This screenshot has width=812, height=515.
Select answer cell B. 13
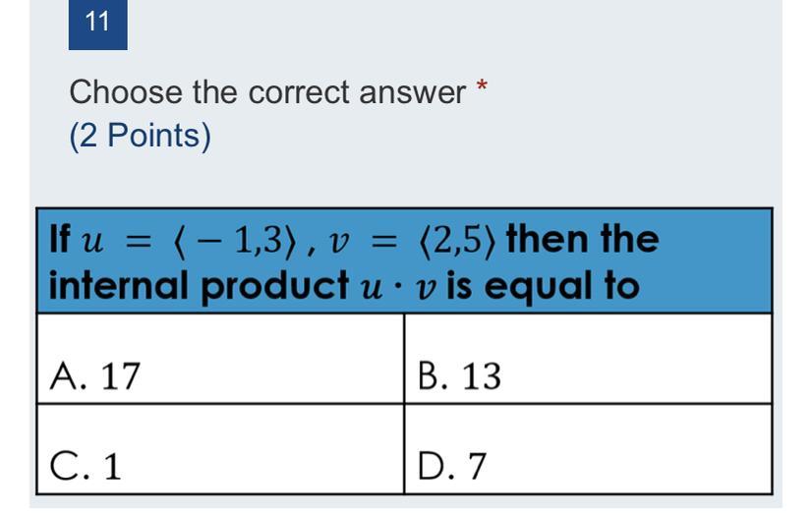(x=588, y=359)
